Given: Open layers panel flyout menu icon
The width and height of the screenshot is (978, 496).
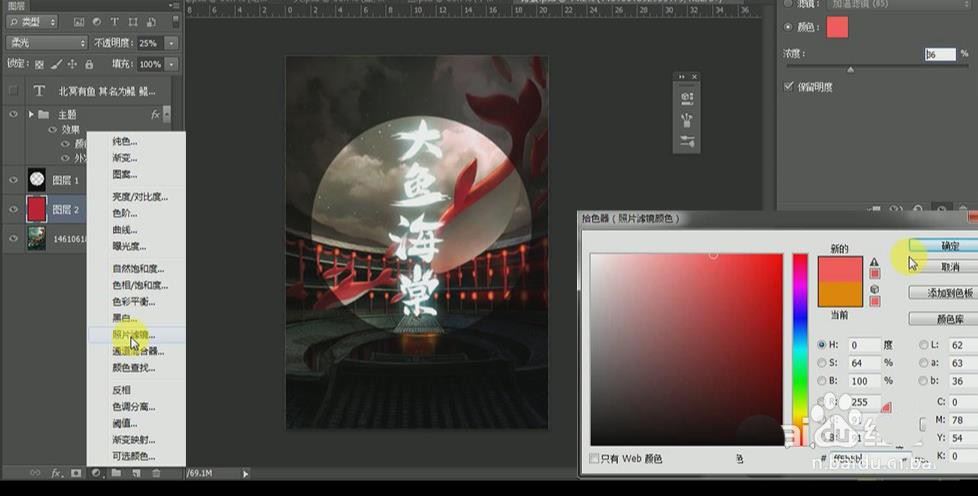Looking at the screenshot, I should 174,5.
